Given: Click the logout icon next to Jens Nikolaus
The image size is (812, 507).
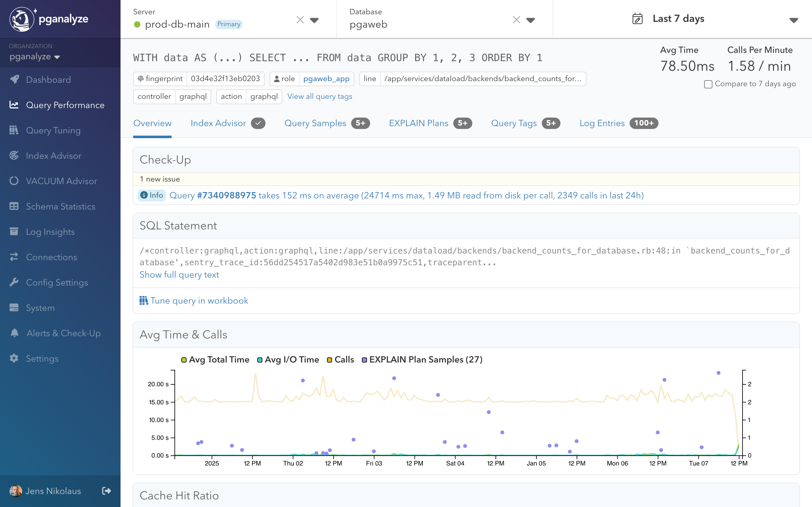Looking at the screenshot, I should 106,491.
